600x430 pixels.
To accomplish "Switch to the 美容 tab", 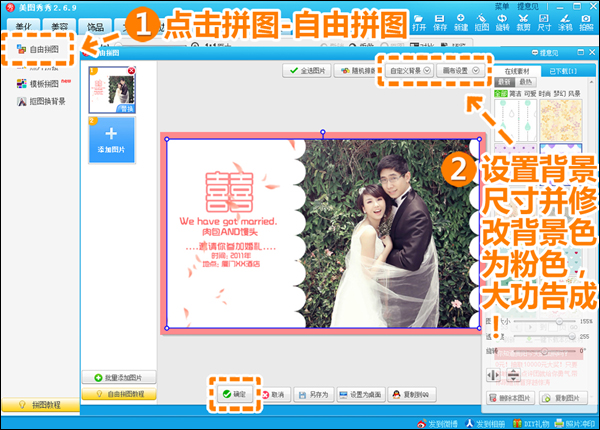I will tap(60, 26).
